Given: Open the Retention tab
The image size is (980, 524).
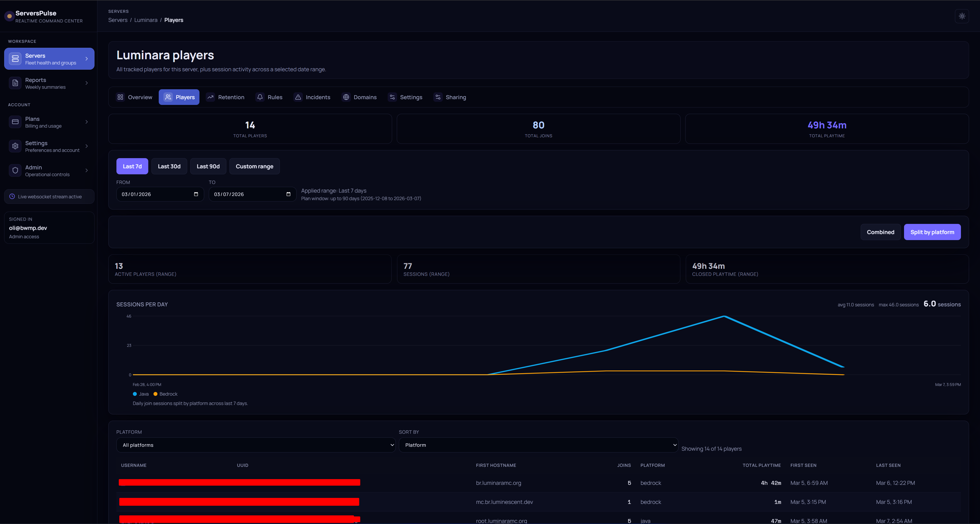Looking at the screenshot, I should (x=226, y=97).
